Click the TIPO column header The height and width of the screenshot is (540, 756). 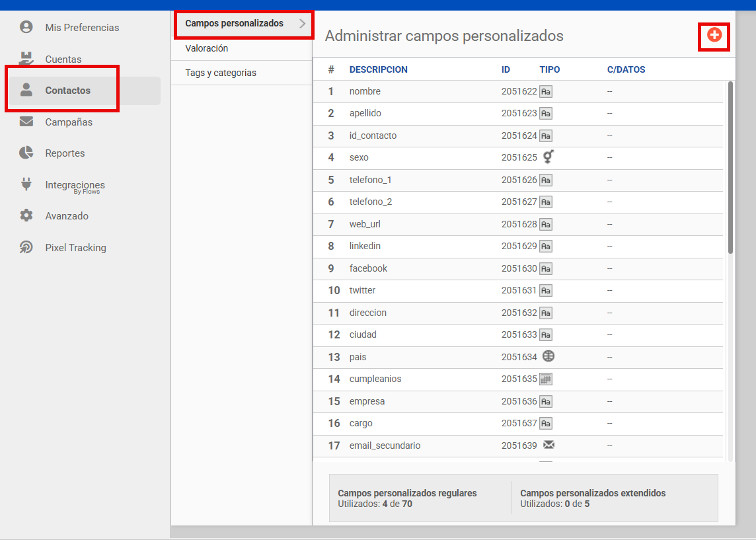click(549, 69)
